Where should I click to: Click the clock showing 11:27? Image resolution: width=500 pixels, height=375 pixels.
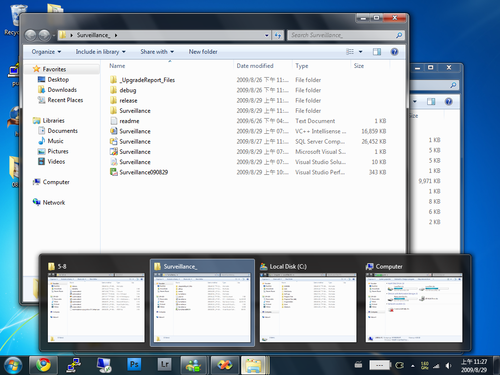474,366
